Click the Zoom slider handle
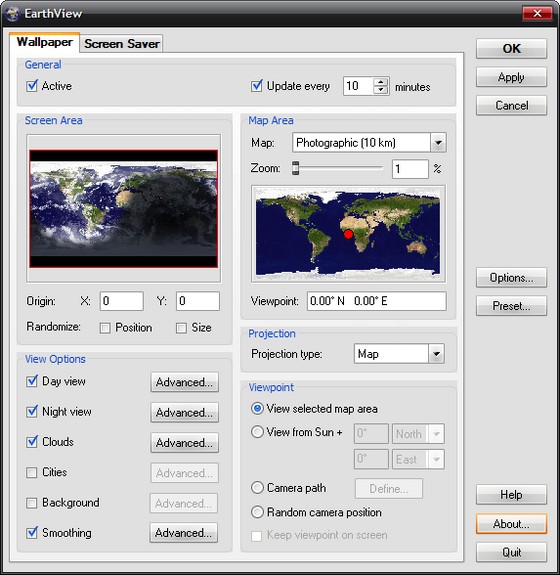Viewport: 560px width, 575px height. pos(296,168)
